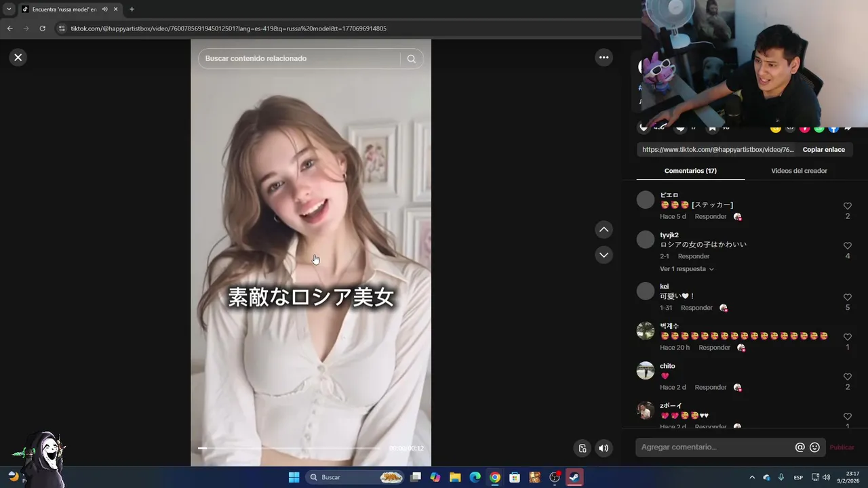Image resolution: width=868 pixels, height=488 pixels.
Task: Open Task View from taskbar
Action: pyautogui.click(x=416, y=477)
